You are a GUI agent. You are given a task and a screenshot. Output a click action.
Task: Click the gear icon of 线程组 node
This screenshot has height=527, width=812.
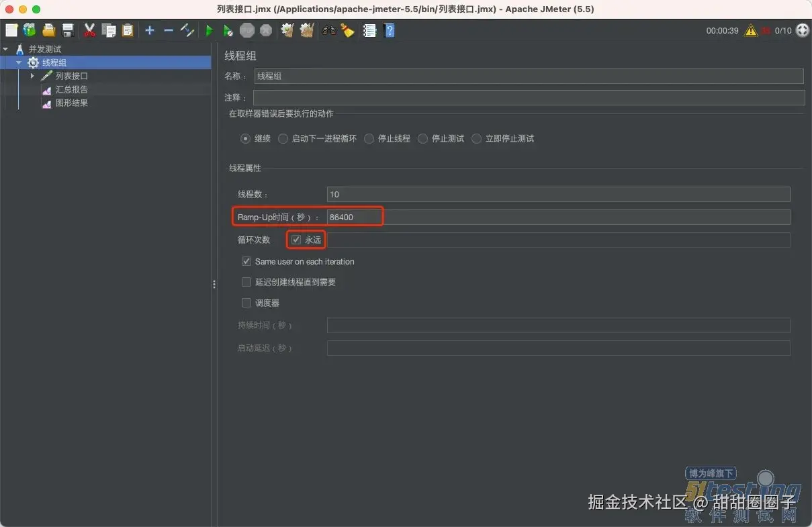[x=33, y=62]
